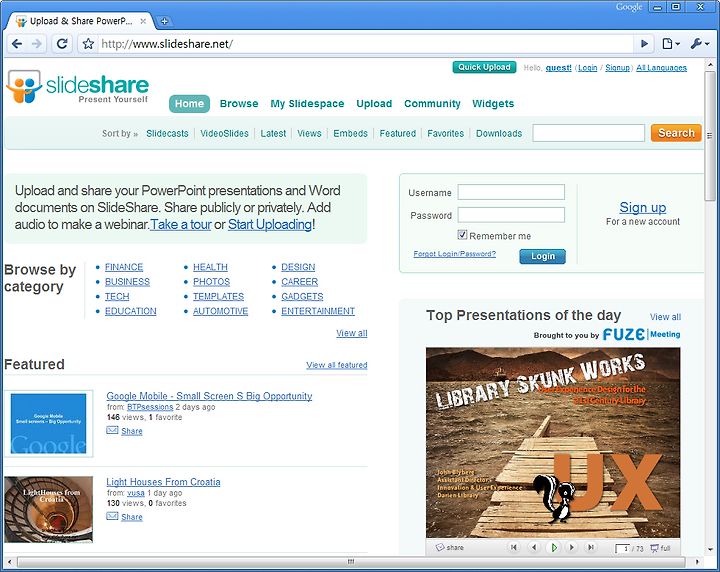Browse the HEALTH category
The width and height of the screenshot is (720, 572).
point(210,267)
